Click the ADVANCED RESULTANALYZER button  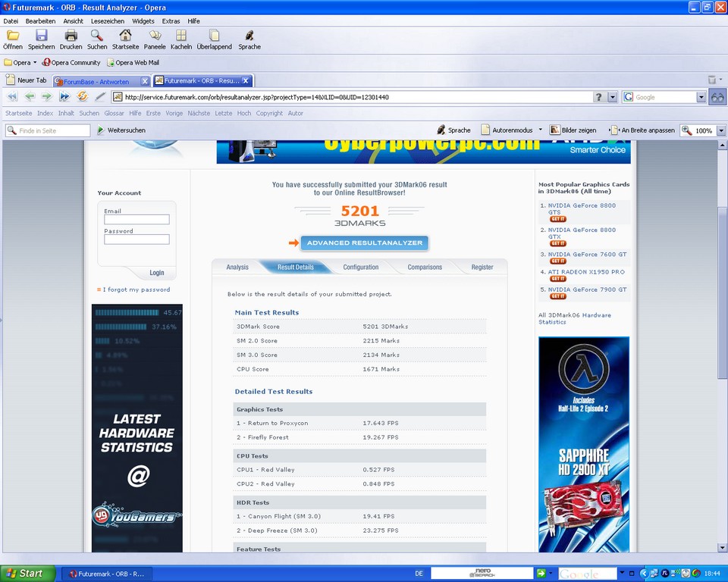[365, 242]
